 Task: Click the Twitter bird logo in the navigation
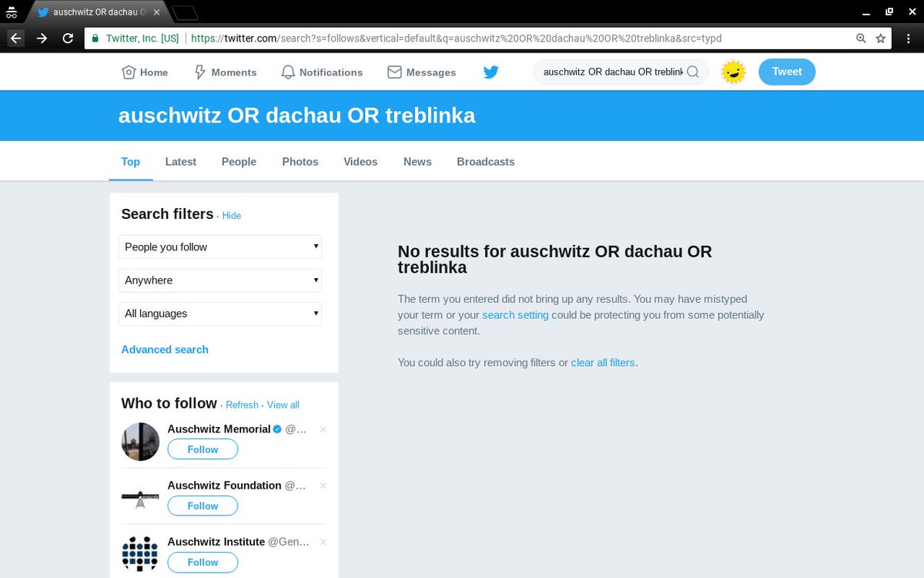[x=491, y=72]
